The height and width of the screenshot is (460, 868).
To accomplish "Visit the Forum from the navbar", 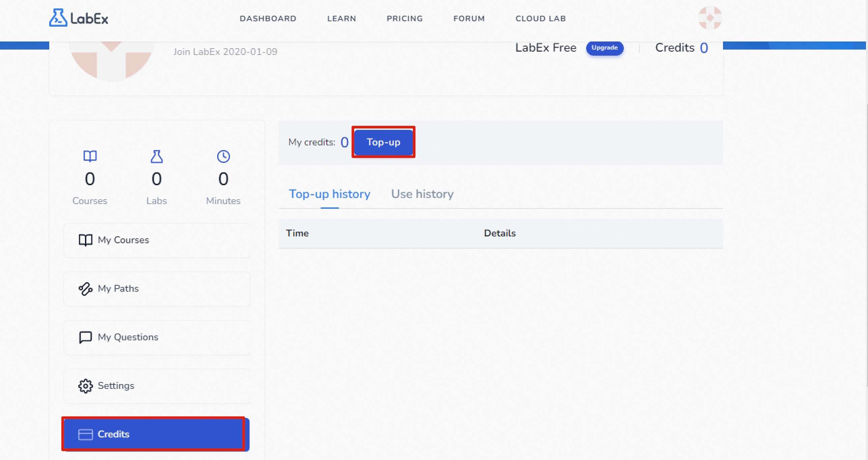I will (x=469, y=19).
